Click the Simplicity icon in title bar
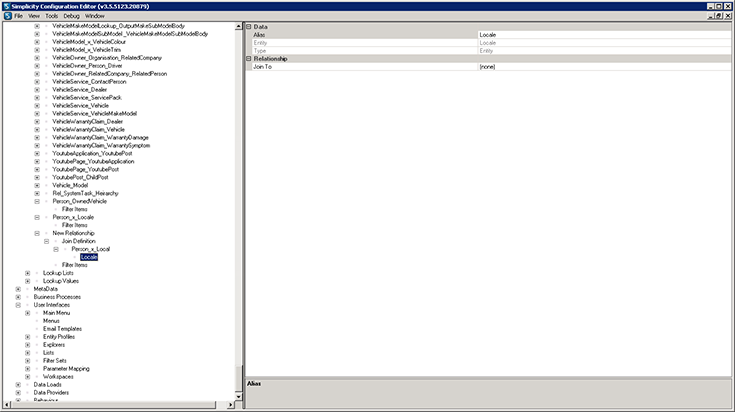Image resolution: width=735 pixels, height=412 pixels. pos(6,6)
